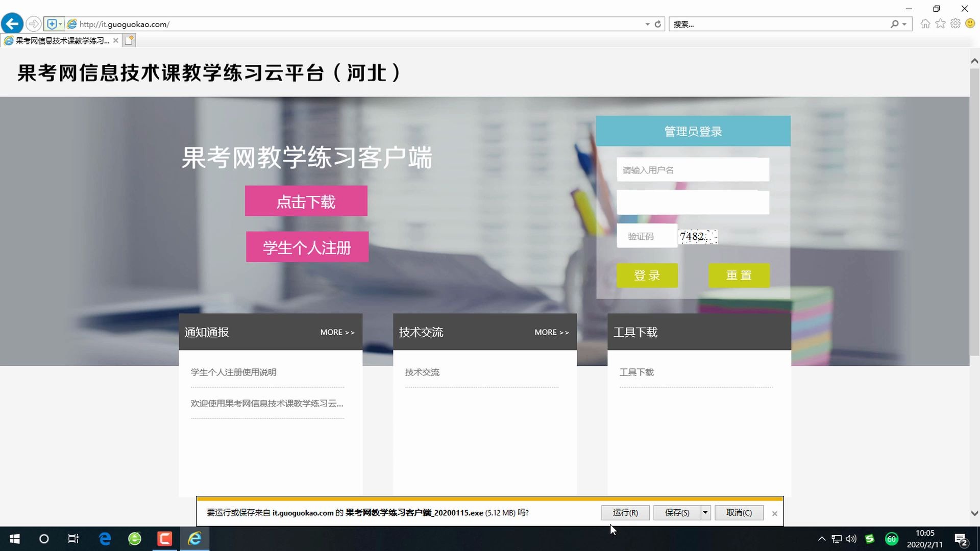Image resolution: width=980 pixels, height=551 pixels.
Task: Click the IE browser icon in taskbar
Action: (194, 538)
